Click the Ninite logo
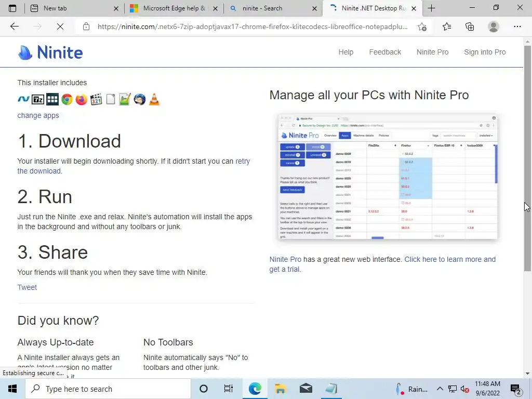 click(x=50, y=52)
